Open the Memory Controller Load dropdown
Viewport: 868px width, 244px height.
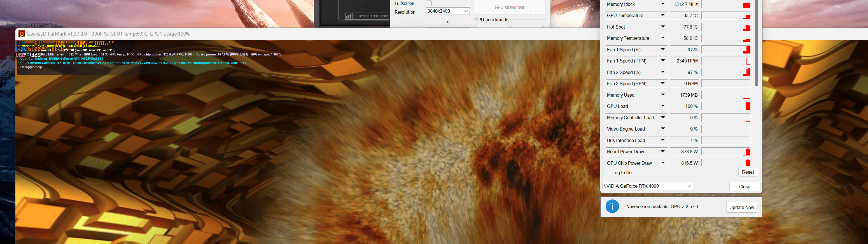click(x=662, y=118)
